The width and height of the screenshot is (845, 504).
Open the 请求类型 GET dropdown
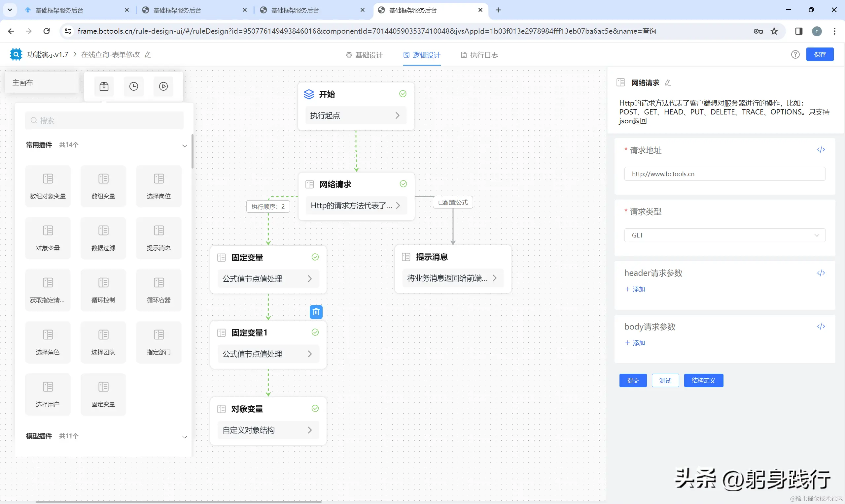pos(724,236)
